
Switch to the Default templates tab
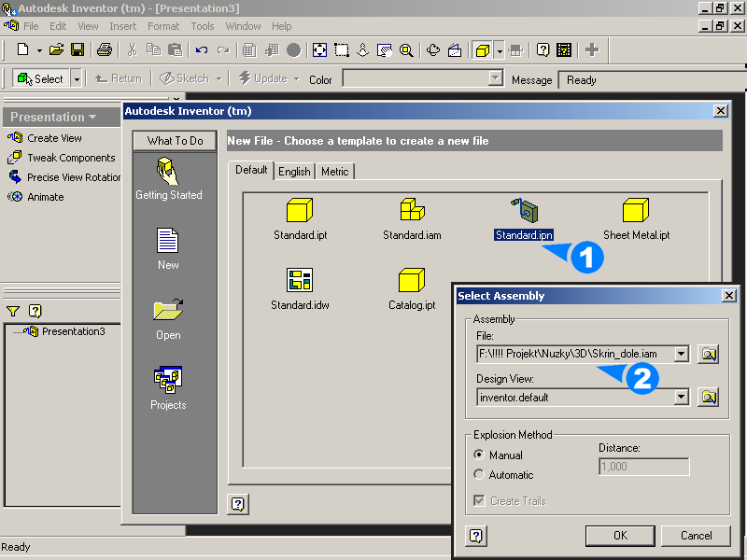251,170
